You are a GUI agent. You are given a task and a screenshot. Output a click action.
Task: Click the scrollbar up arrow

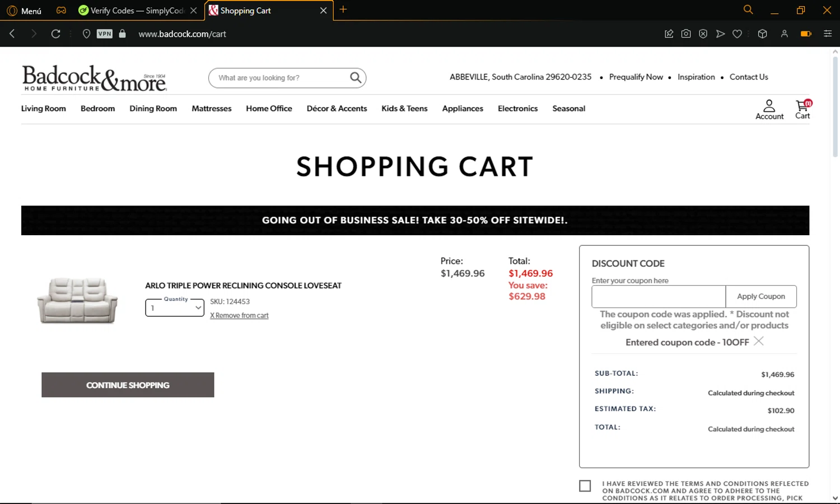tap(835, 52)
